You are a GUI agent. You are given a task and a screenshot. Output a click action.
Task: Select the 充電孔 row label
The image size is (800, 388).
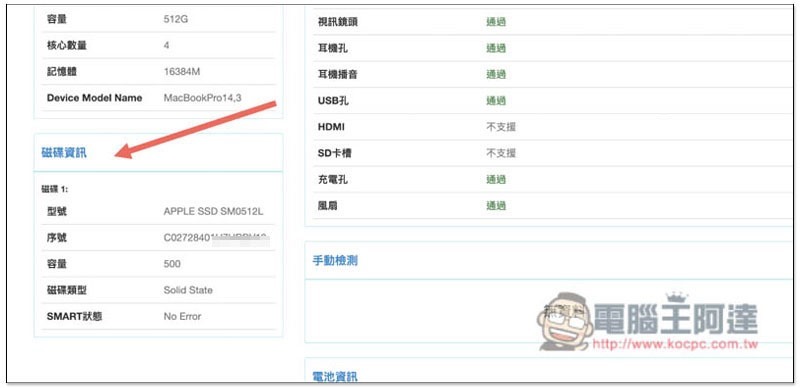coord(333,180)
